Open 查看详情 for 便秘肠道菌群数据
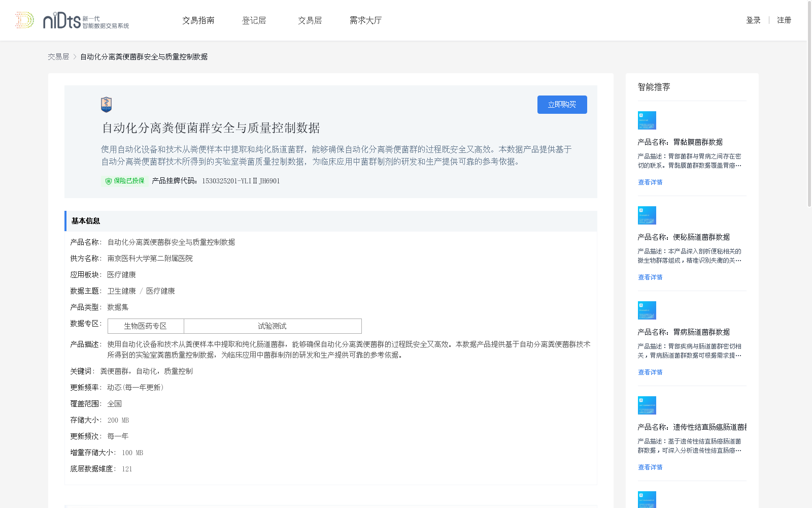 650,277
